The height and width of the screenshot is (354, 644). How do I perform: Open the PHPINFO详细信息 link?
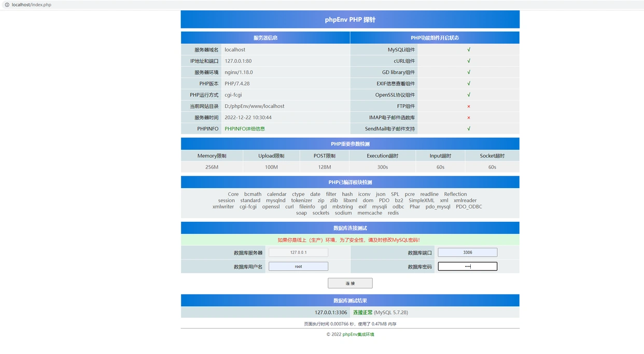pos(244,129)
